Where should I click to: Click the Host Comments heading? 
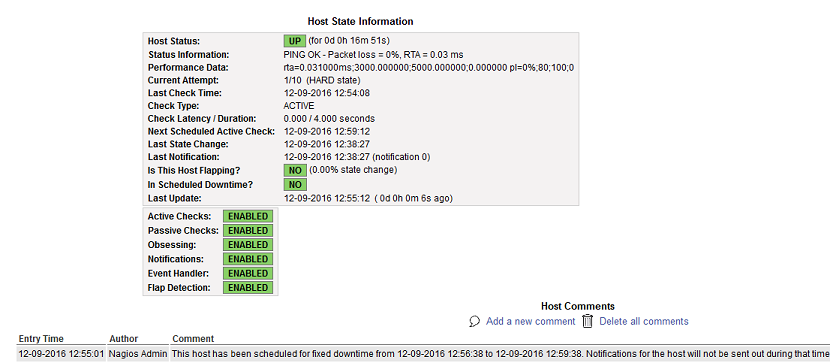pyautogui.click(x=578, y=306)
